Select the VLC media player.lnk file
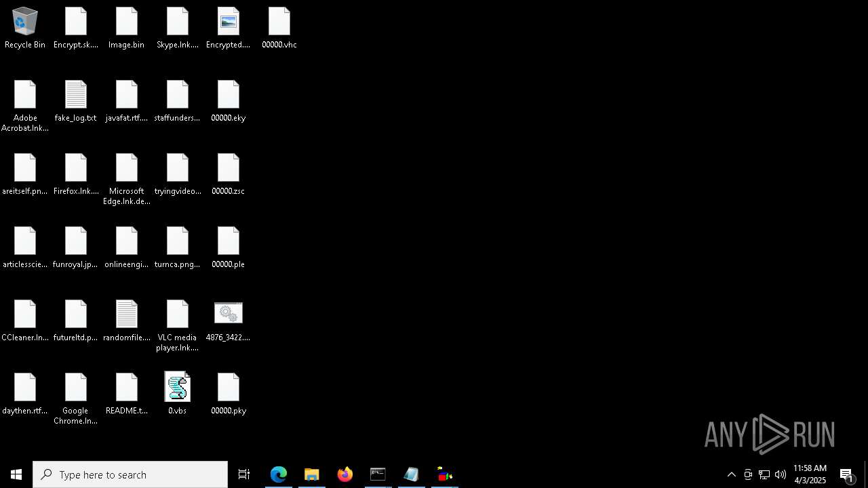This screenshot has height=488, width=868. 178,326
